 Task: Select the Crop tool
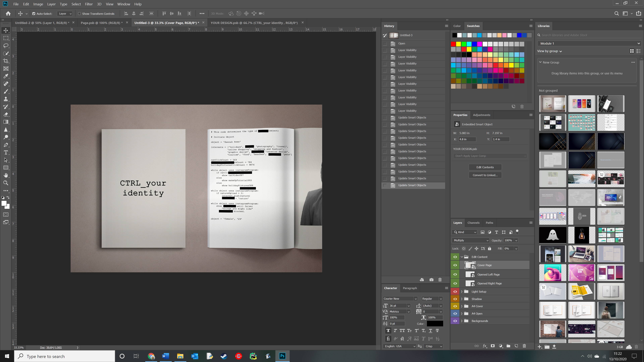coord(6,61)
